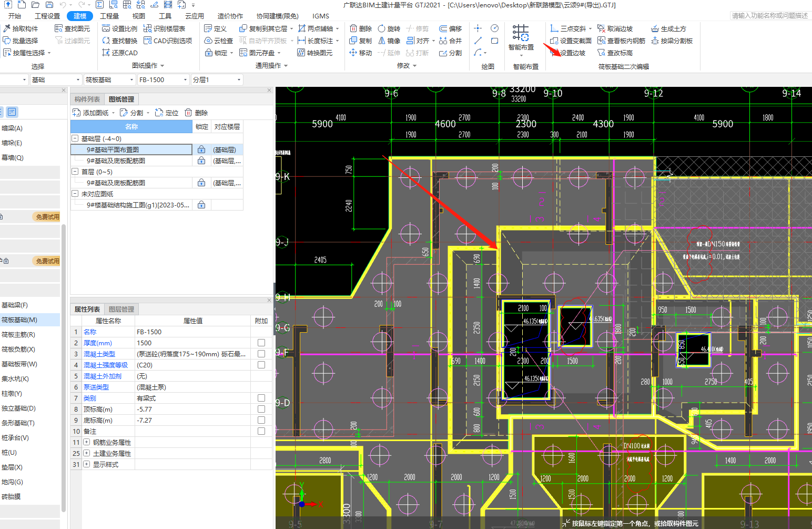
Task: Open the 定义 definition tool
Action: coord(216,28)
